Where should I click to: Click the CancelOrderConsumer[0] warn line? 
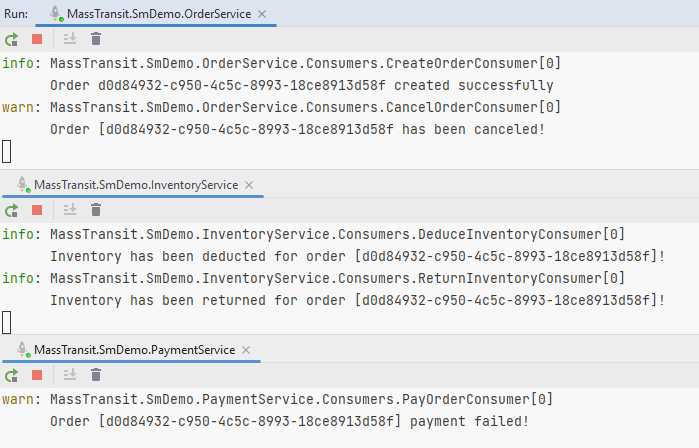[281, 107]
